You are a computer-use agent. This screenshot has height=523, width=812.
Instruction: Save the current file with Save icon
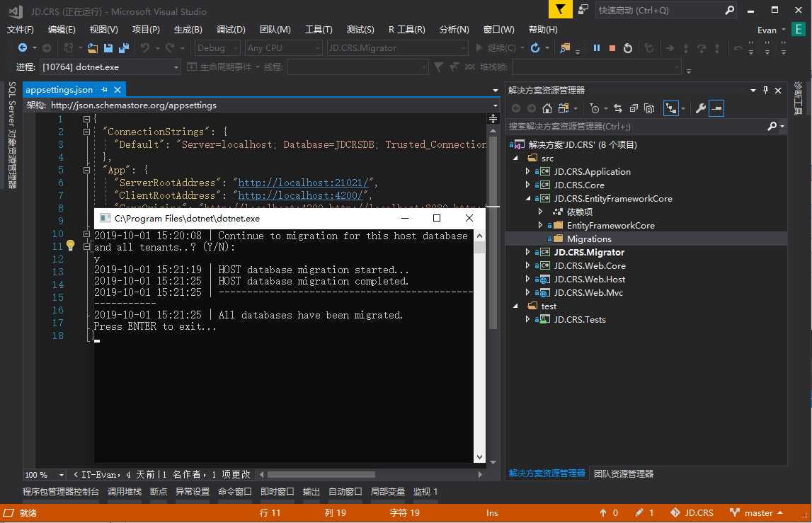point(108,48)
